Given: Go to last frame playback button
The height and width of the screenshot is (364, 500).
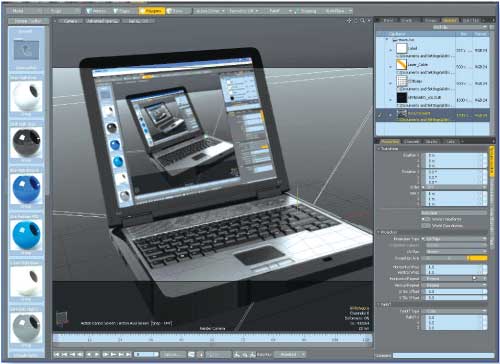Looking at the screenshot, I should point(128,355).
